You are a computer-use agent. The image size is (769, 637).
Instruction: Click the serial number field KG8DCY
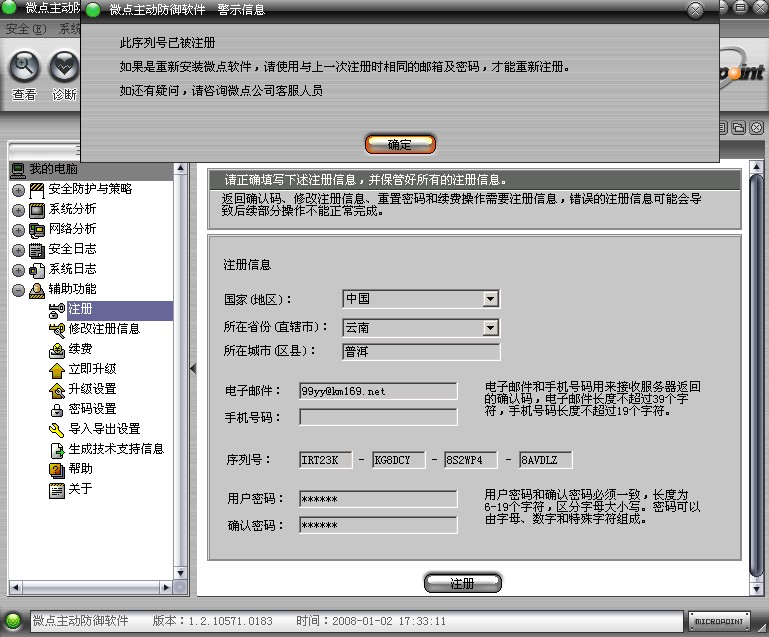pos(398,460)
